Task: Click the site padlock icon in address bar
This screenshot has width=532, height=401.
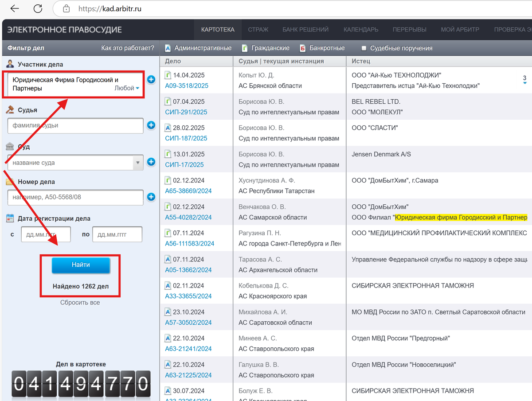Action: click(66, 8)
